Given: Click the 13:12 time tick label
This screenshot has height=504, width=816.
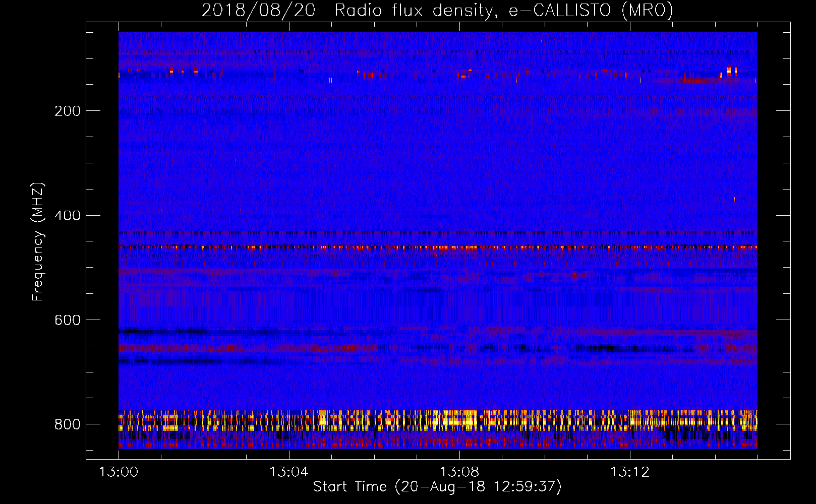Looking at the screenshot, I should point(630,472).
